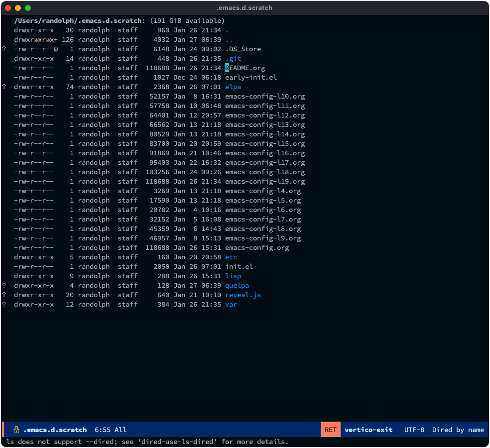Open emacs-config-l6.org
Image resolution: width=490 pixels, height=448 pixels.
pos(263,210)
